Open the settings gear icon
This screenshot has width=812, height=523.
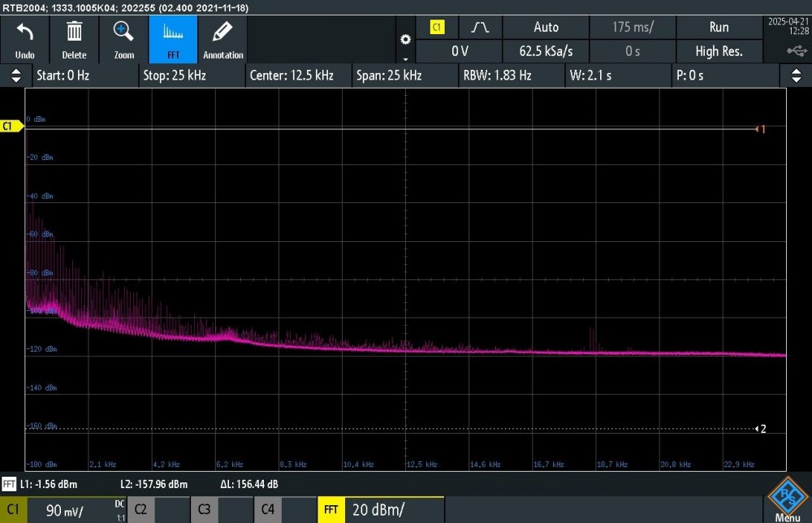point(405,40)
